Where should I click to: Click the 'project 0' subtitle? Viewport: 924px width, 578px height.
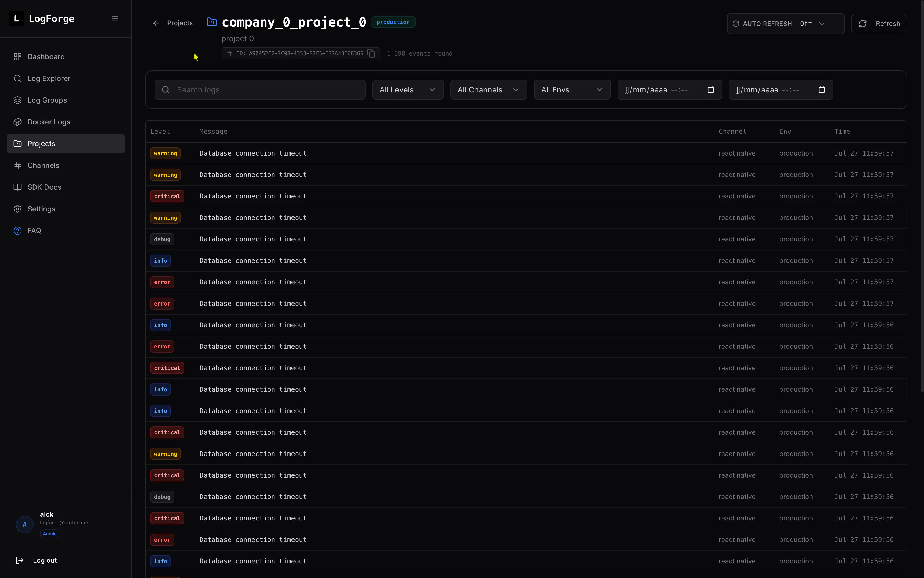pyautogui.click(x=238, y=39)
